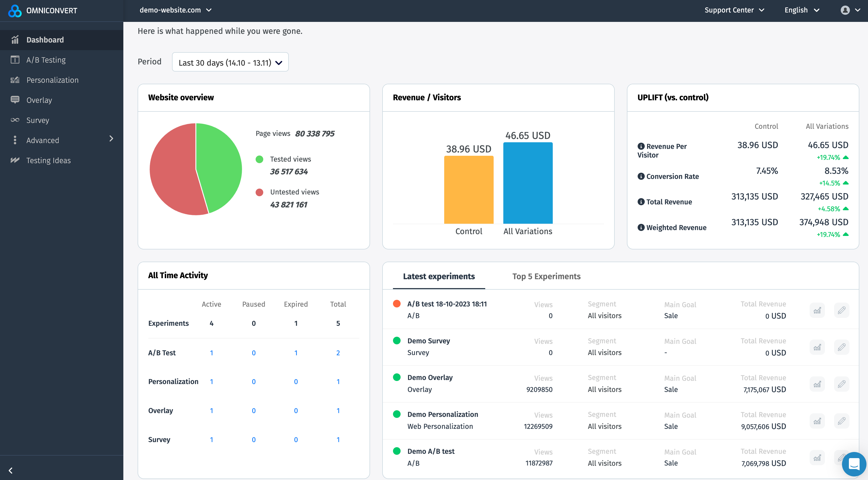The image size is (868, 480).
Task: Click the info icon beside Total Revenue
Action: coord(641,202)
